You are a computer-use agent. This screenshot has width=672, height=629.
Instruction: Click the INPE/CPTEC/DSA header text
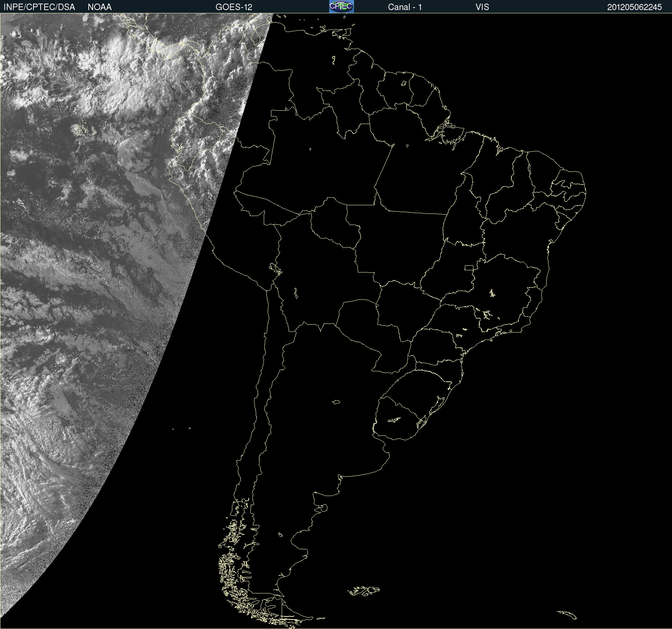(39, 7)
